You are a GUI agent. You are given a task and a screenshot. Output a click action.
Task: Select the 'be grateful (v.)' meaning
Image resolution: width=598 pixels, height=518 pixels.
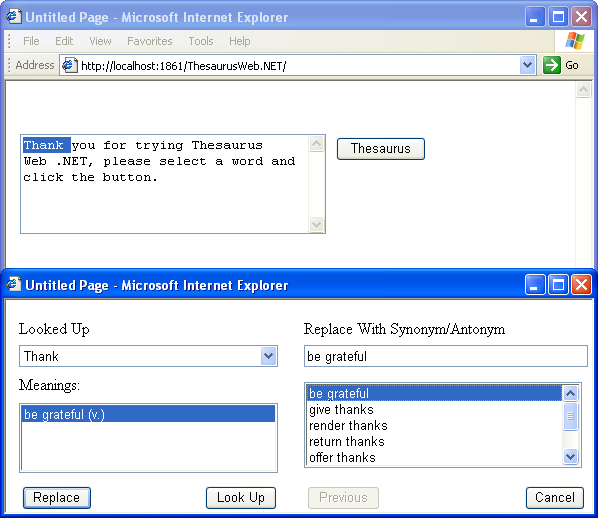tap(148, 414)
